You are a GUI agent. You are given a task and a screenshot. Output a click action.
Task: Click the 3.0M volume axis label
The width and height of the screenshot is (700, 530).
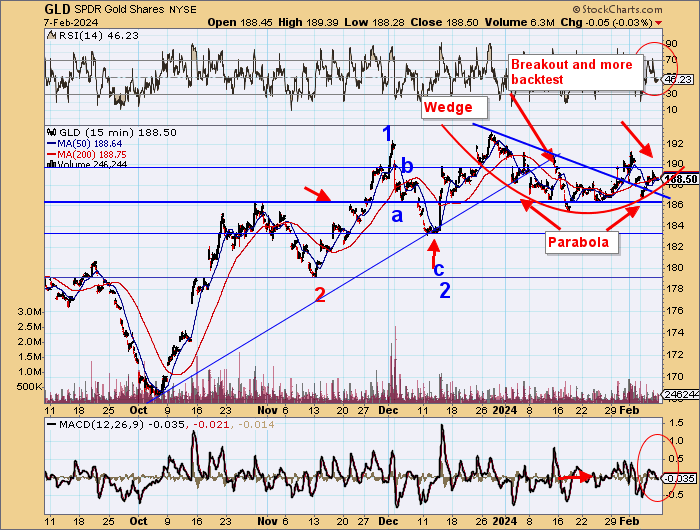click(x=30, y=311)
